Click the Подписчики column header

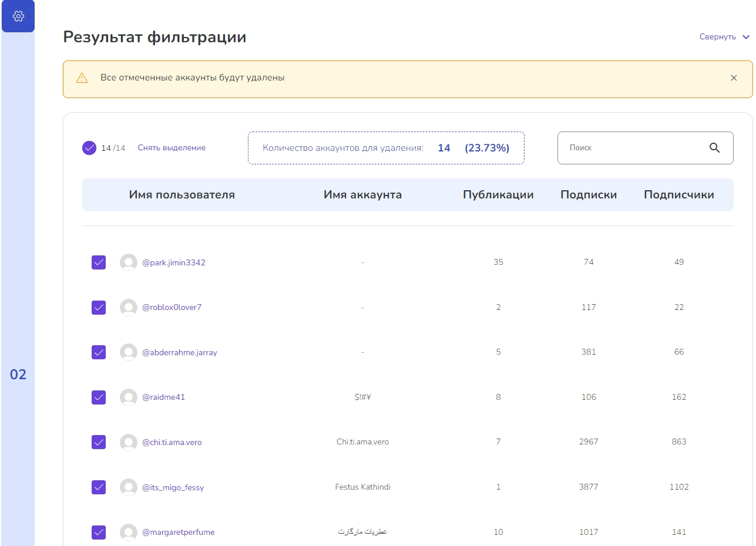click(x=679, y=195)
